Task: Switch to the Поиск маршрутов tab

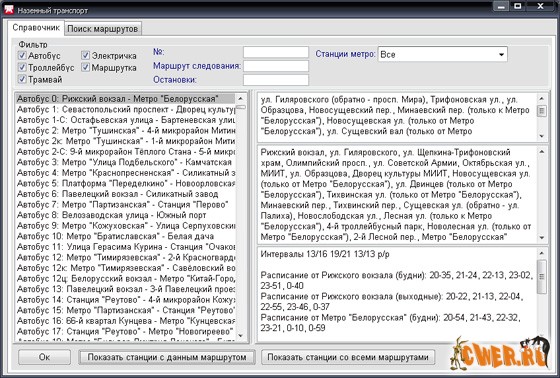Action: click(x=103, y=29)
